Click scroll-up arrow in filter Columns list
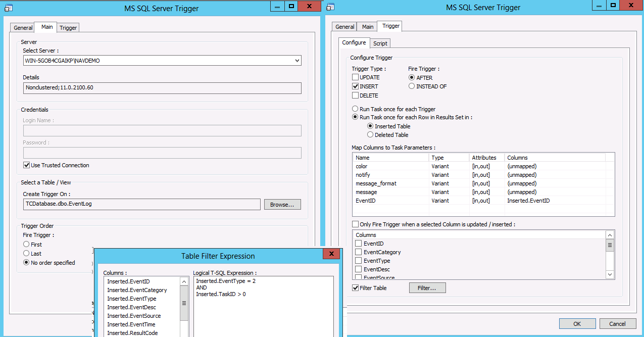644x337 pixels. 184,281
